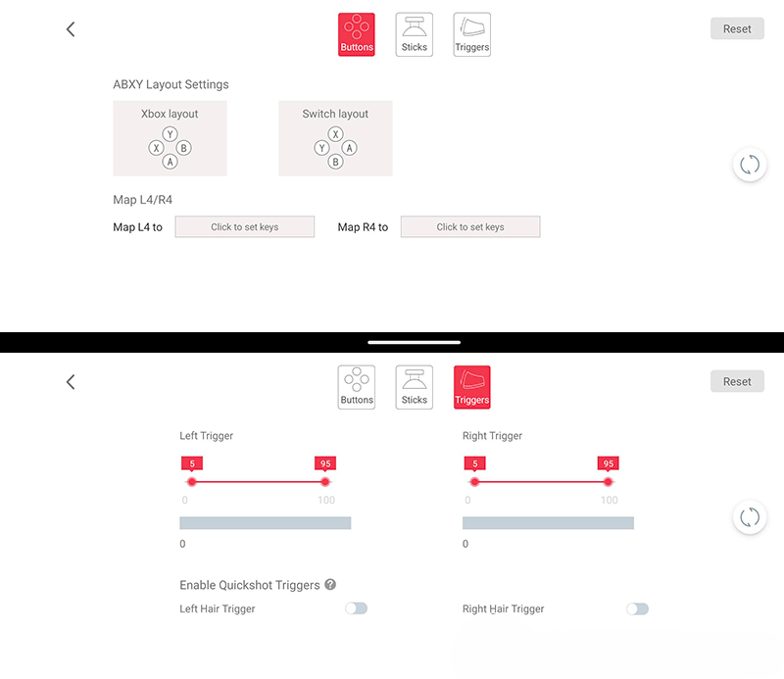The width and height of the screenshot is (784, 679).
Task: Click the ABXY Layout Settings heading
Action: point(171,84)
